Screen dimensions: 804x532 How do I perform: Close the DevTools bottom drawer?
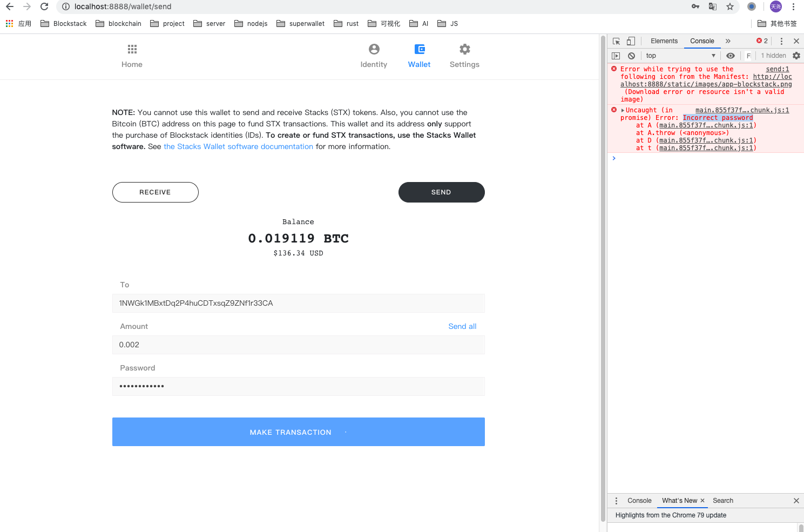(x=796, y=501)
